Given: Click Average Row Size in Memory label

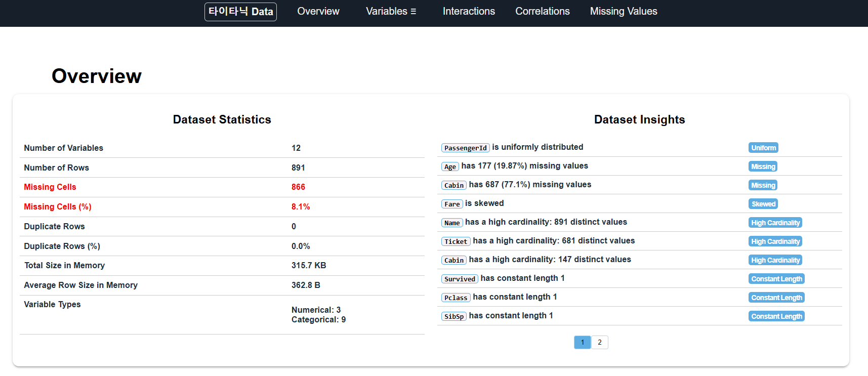Looking at the screenshot, I should tap(80, 285).
